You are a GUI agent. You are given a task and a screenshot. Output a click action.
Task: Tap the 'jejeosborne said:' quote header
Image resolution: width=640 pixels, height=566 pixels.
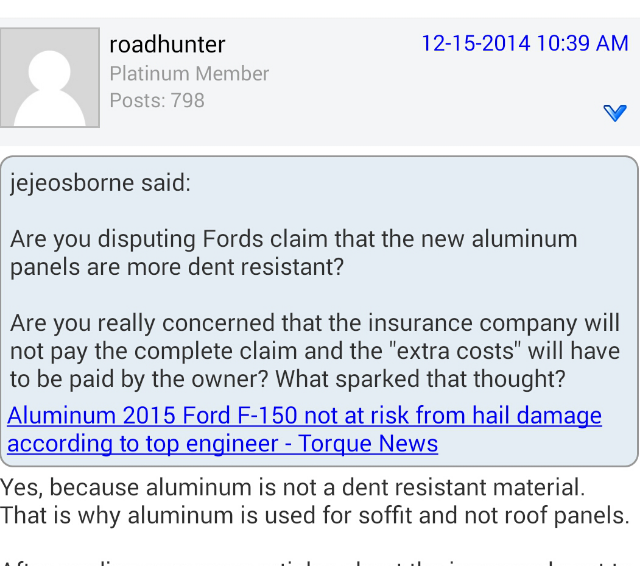[100, 182]
